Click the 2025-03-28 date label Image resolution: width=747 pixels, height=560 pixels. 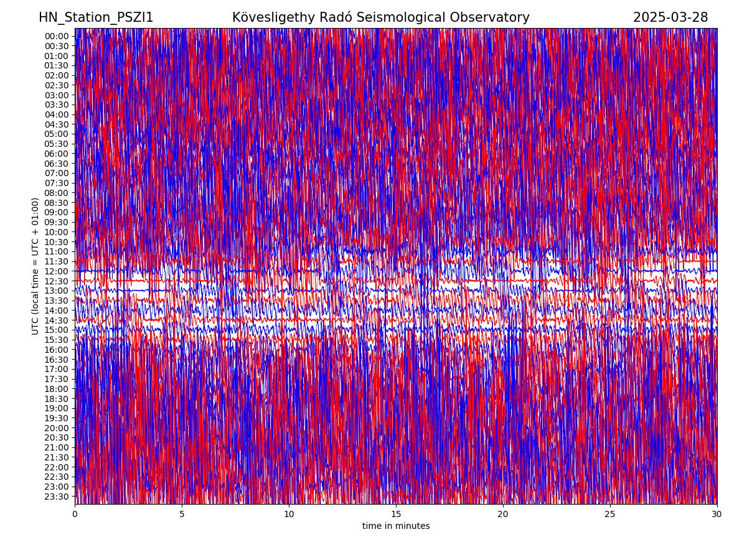[670, 17]
